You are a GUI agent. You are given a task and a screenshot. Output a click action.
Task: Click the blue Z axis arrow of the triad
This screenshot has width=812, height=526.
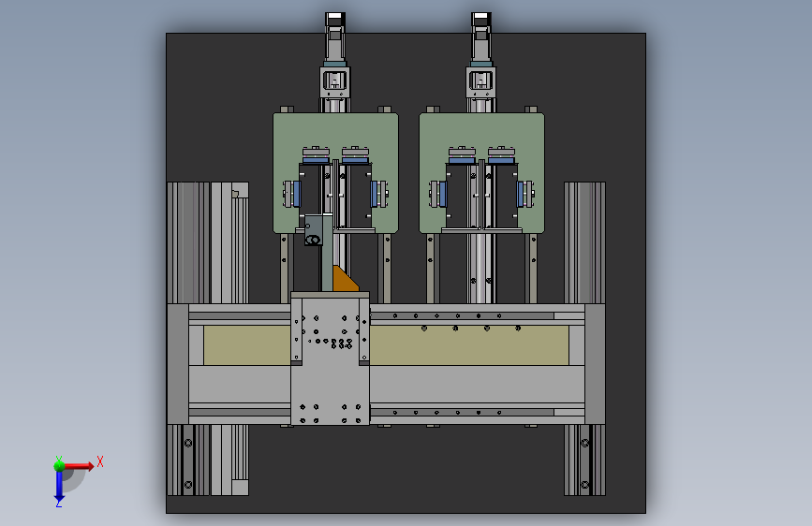tap(59, 487)
